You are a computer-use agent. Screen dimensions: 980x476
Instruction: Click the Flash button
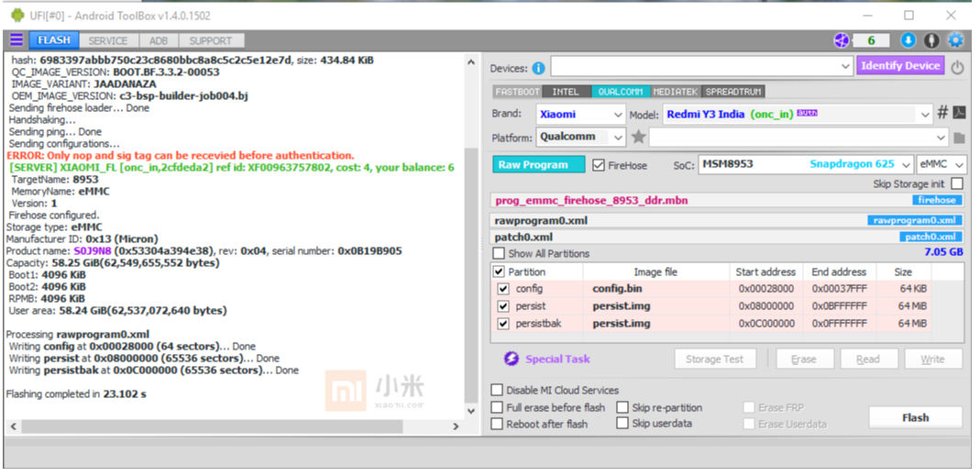(x=916, y=418)
